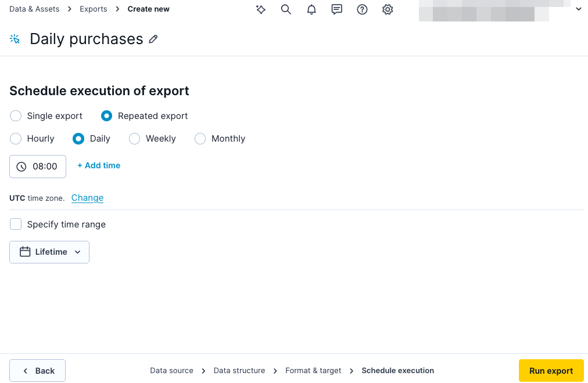Viewport: 588px width, 383px height.
Task: Click the + Add time link
Action: [x=99, y=165]
